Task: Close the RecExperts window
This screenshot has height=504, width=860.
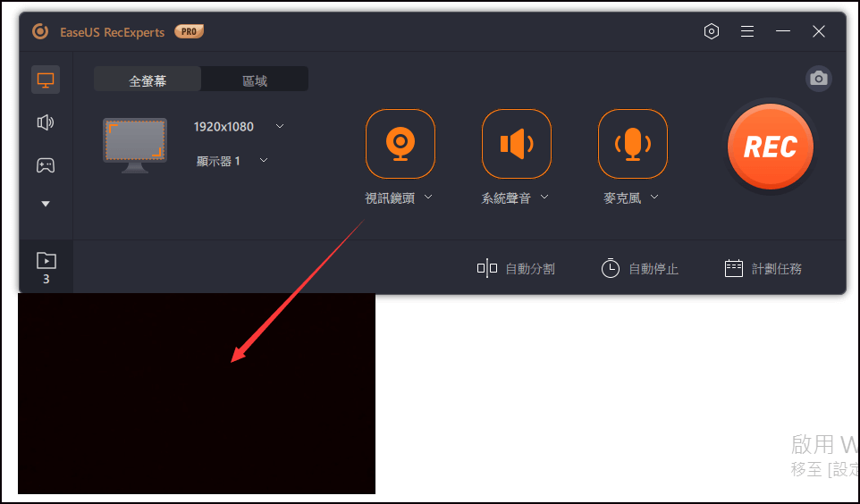Action: point(819,31)
